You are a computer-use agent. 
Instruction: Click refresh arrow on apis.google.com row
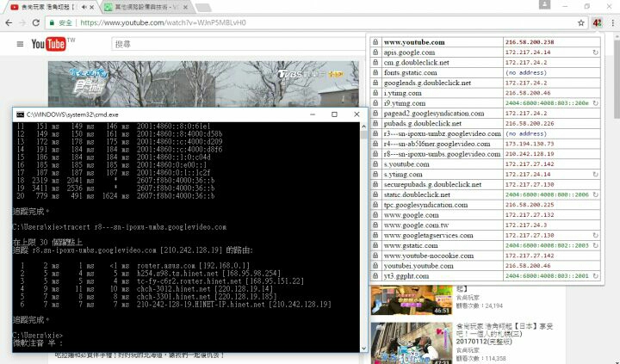tap(596, 52)
